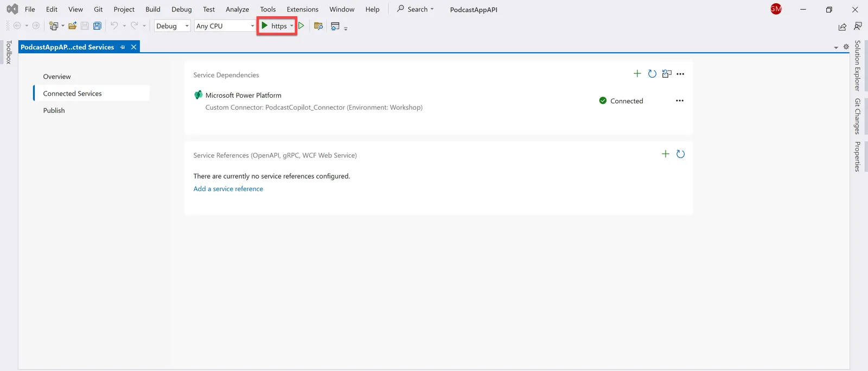Add a service dependency with the plus icon

coord(637,73)
